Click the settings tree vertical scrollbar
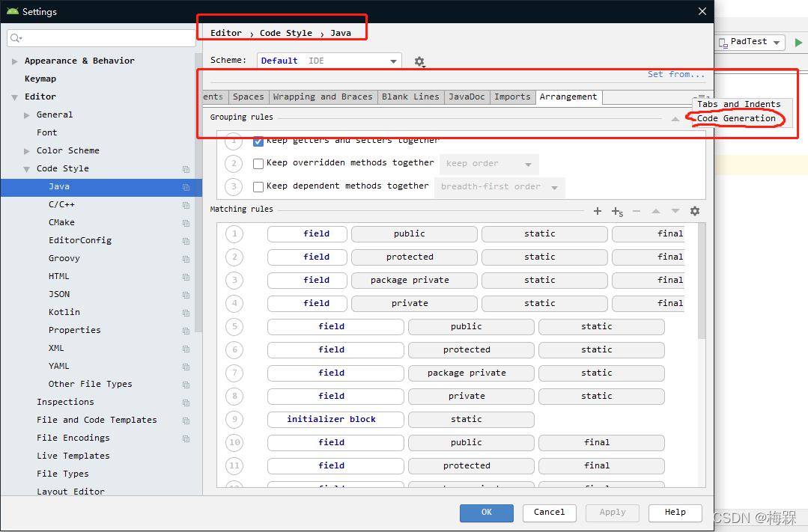Screen dimensions: 808x532 (x=198, y=192)
